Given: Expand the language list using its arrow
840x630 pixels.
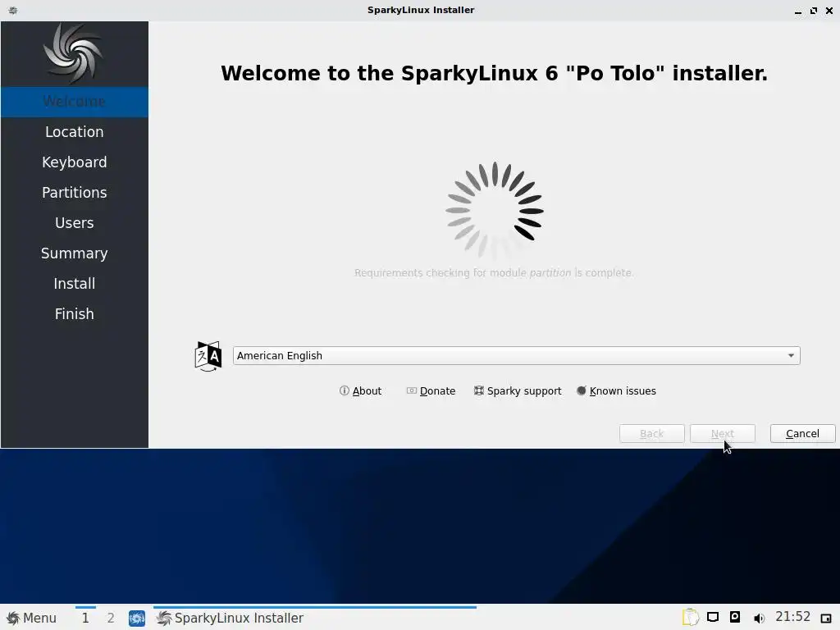Looking at the screenshot, I should pyautogui.click(x=791, y=356).
